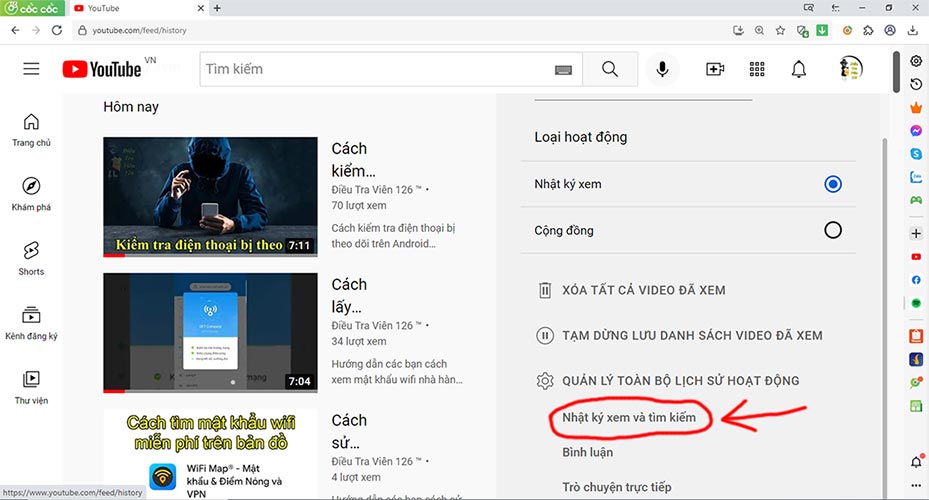Start voice search with microphone
This screenshot has height=500, width=929.
(x=662, y=69)
